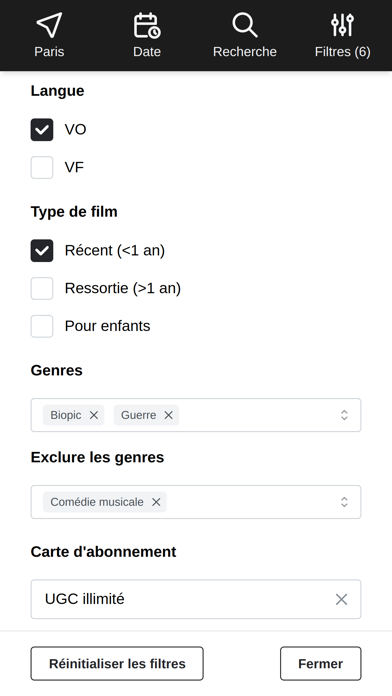Viewport: 392px width, 696px height.
Task: Remove the Guerre genre tag
Action: (168, 415)
